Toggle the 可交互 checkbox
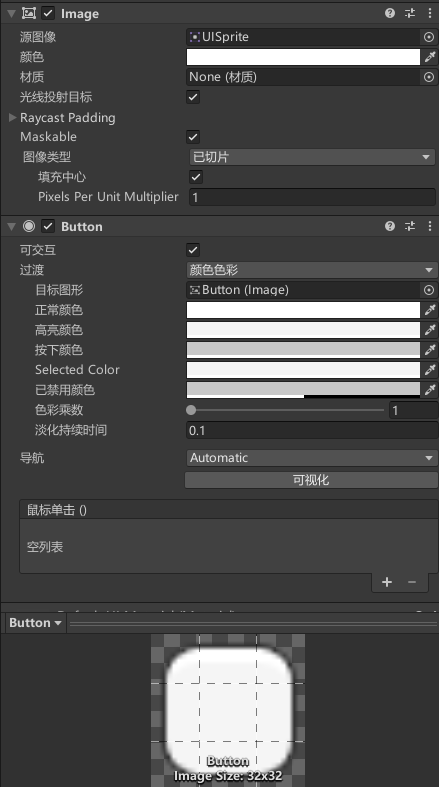Screen dimensions: 439x787 click(x=193, y=249)
